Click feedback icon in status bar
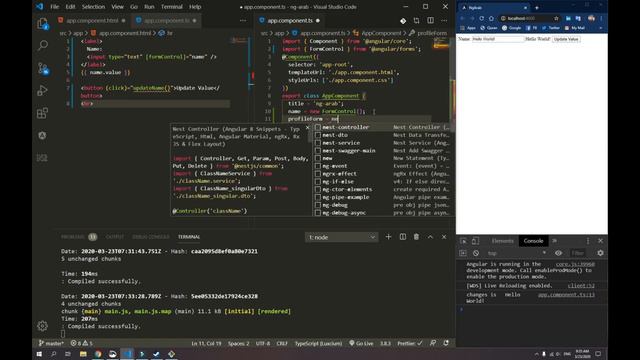 (433, 343)
